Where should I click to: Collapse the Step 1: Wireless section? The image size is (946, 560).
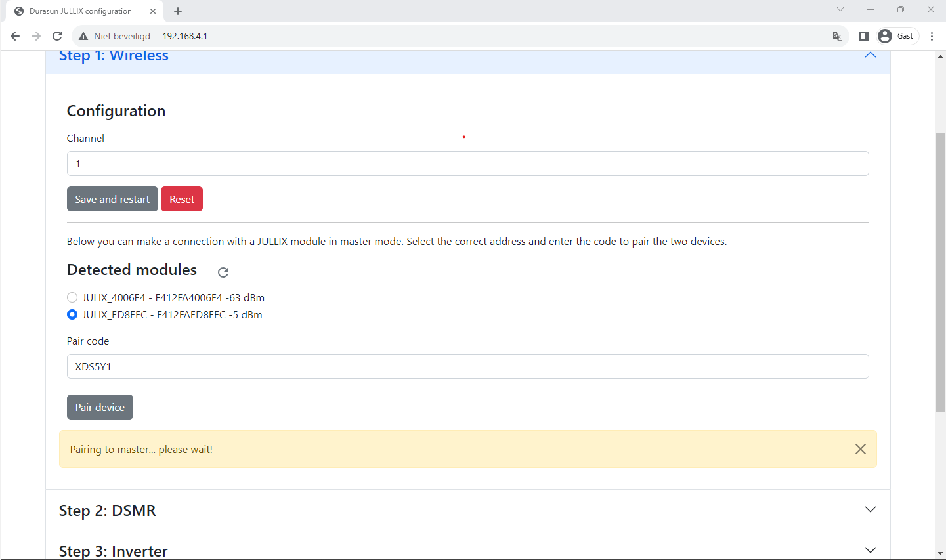tap(871, 55)
